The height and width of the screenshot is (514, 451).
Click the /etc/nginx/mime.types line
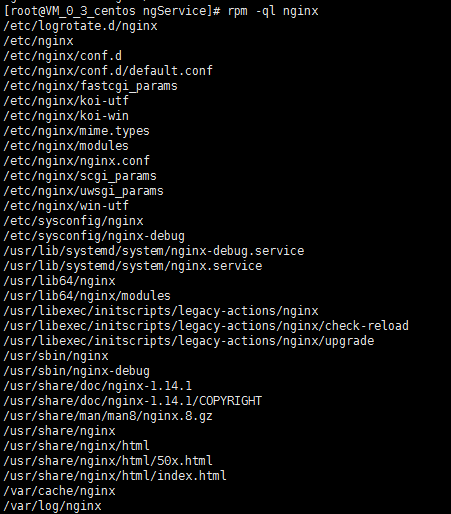pos(76,131)
